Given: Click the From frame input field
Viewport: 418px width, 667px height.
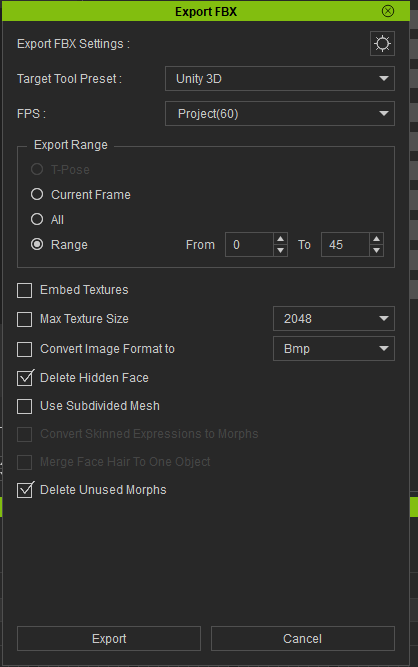Looking at the screenshot, I should coord(249,245).
